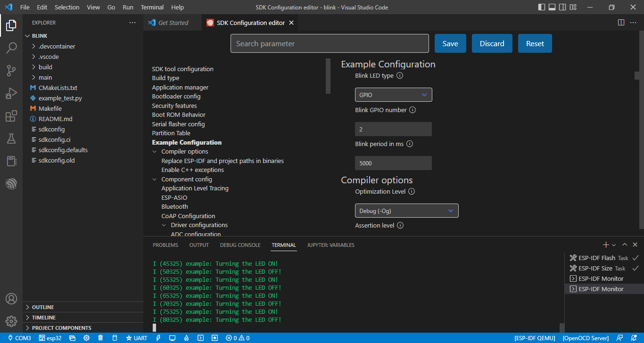Click the ESP-IDF flash lightning icon

click(x=158, y=338)
